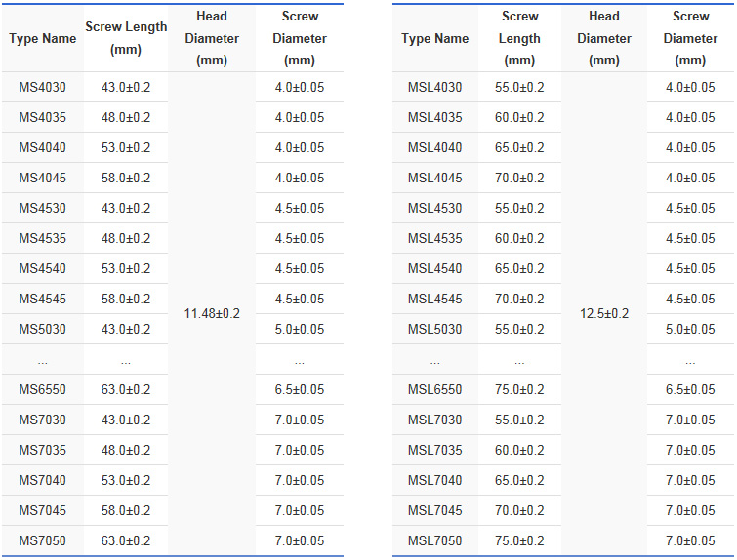Click the right table's Screw Diameter (mm) header

pyautogui.click(x=690, y=38)
